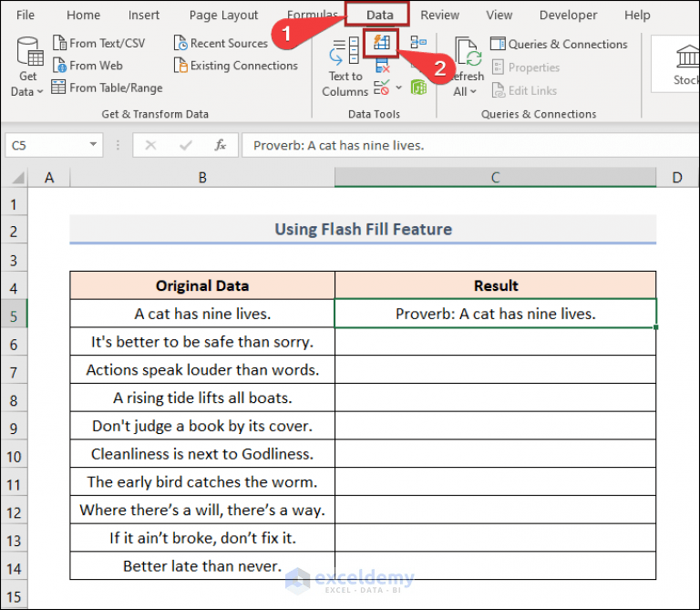Switch to the Home tab
Viewport: 700px width, 610px height.
84,16
